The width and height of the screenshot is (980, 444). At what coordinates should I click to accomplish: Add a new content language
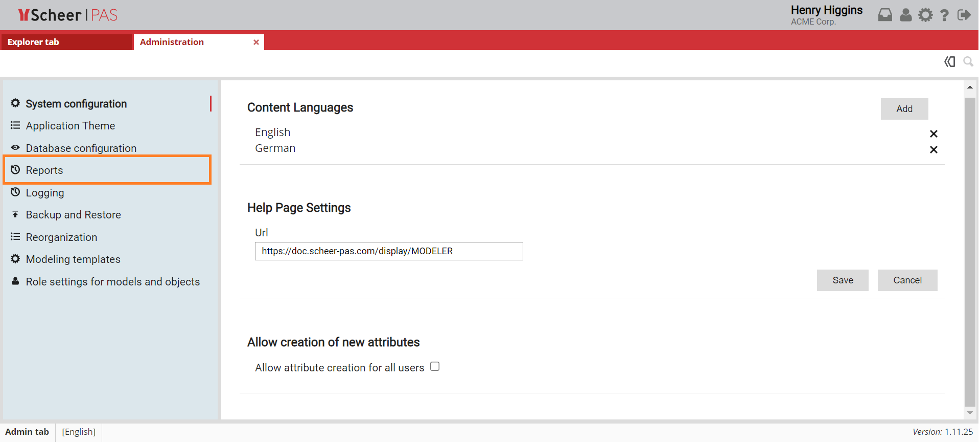904,109
